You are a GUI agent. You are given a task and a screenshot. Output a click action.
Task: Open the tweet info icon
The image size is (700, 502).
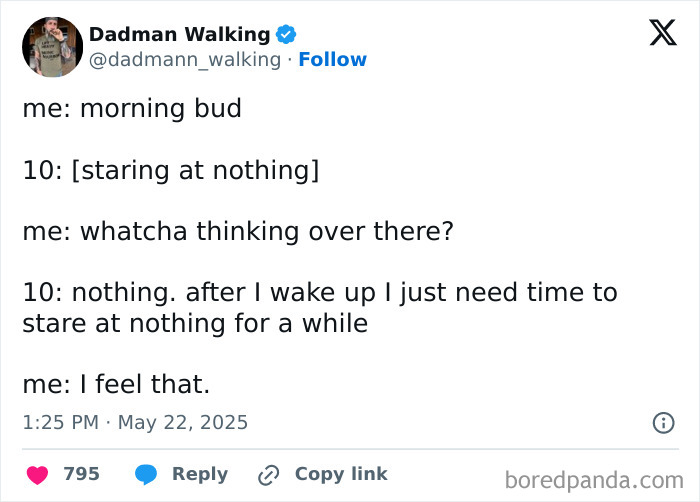click(x=663, y=423)
